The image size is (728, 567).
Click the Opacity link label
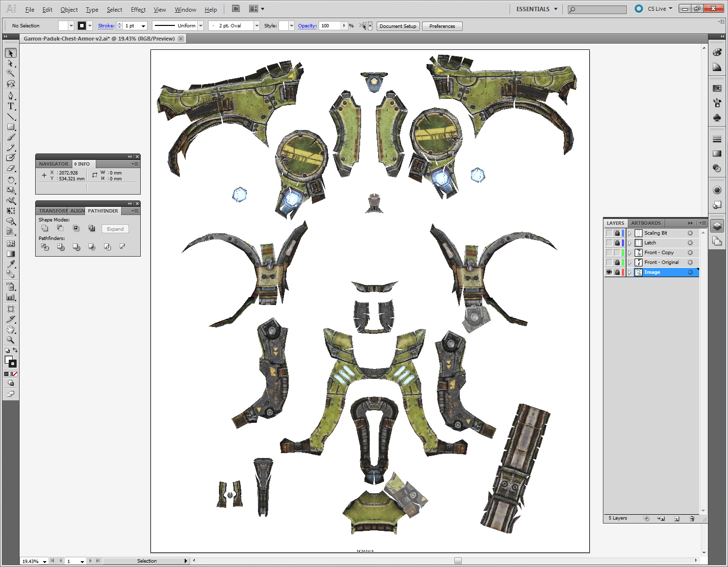pyautogui.click(x=307, y=26)
